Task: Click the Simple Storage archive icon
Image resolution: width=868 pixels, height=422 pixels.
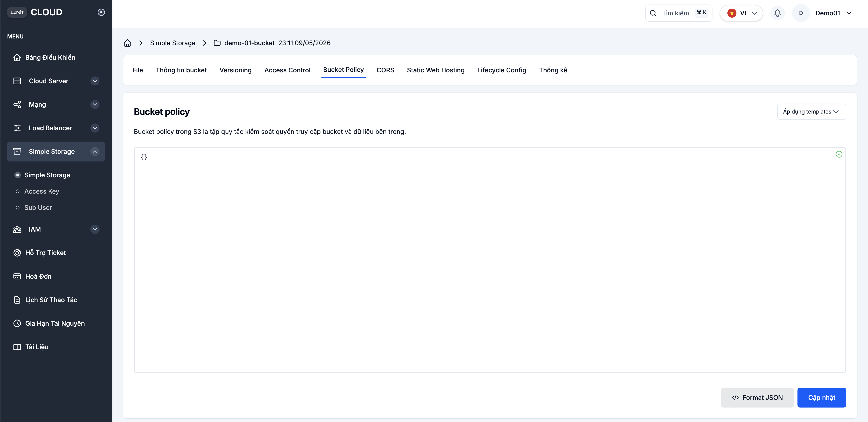Action: click(x=17, y=152)
